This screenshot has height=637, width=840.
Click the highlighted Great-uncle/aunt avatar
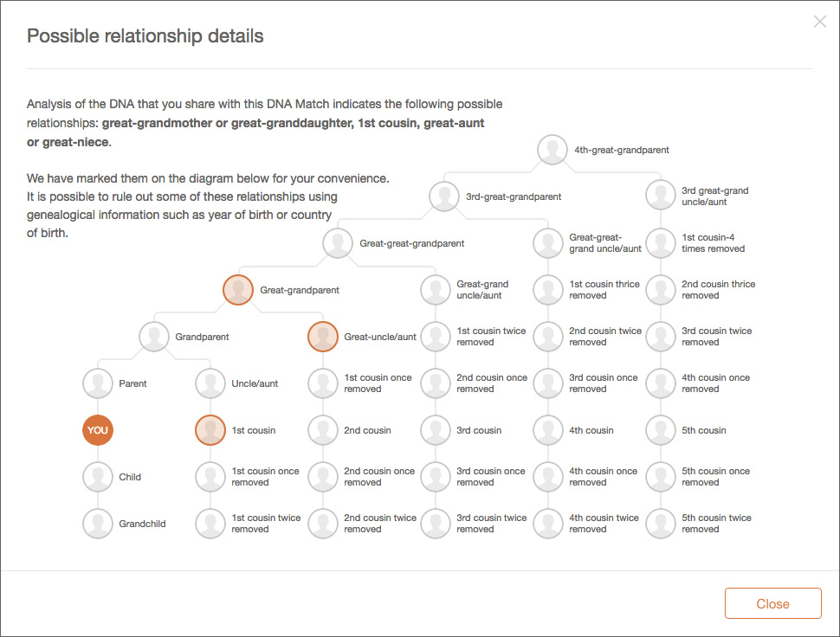coord(322,337)
